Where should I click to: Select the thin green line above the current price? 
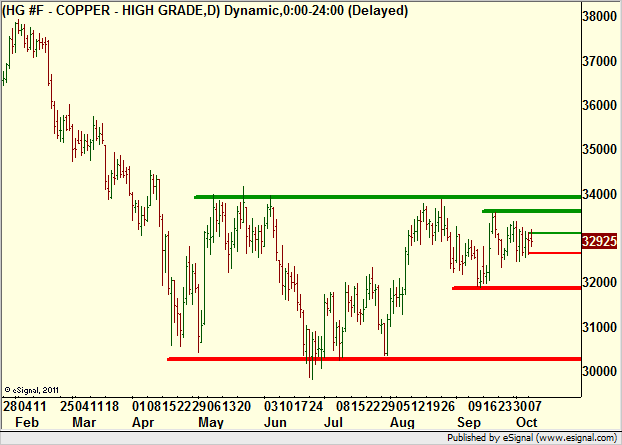point(555,233)
